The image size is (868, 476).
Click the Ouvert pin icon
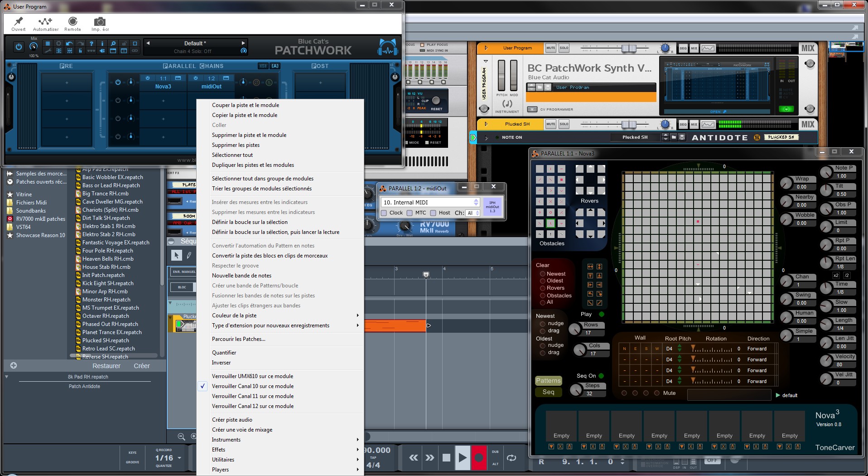[x=19, y=21]
